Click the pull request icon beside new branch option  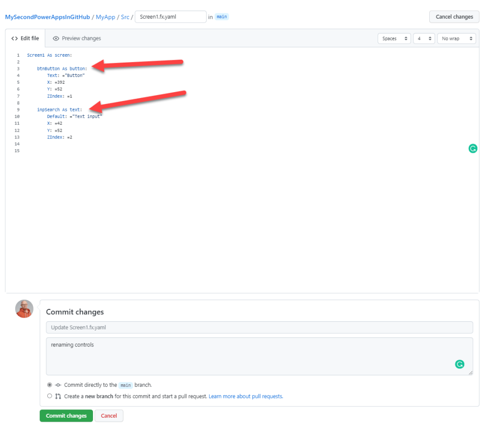click(x=58, y=396)
